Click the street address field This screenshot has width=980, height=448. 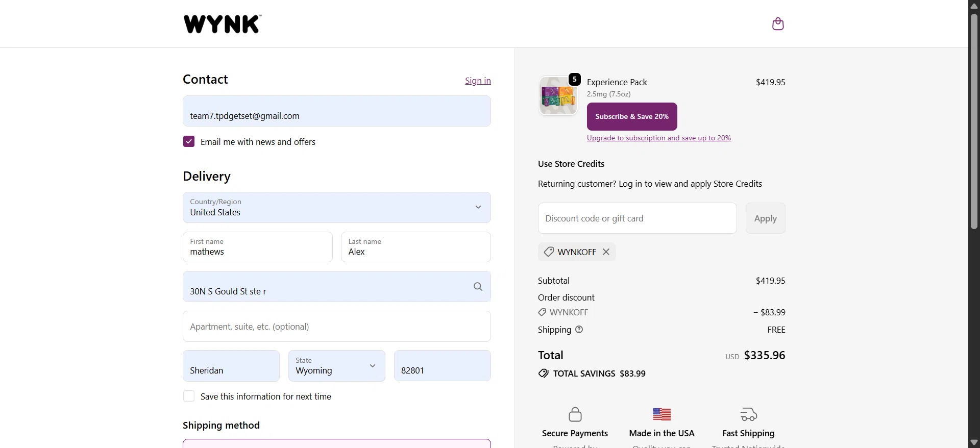(337, 286)
